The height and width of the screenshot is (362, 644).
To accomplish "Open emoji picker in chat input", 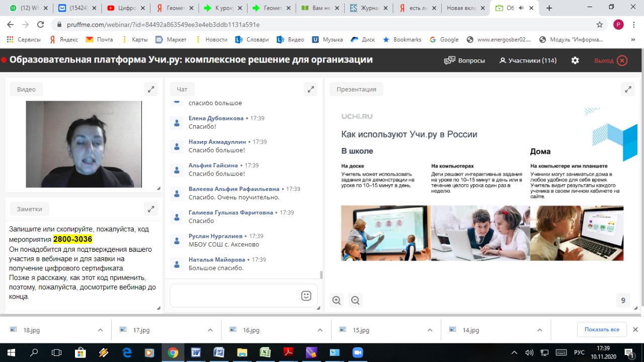I will [306, 296].
